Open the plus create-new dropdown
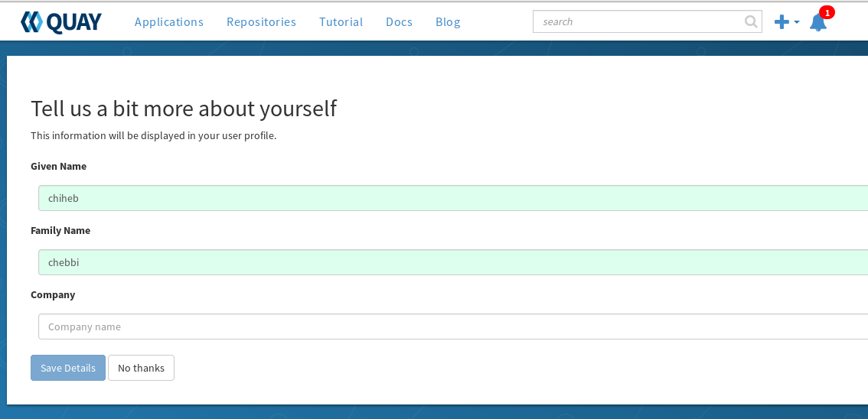The image size is (868, 419). [x=787, y=22]
